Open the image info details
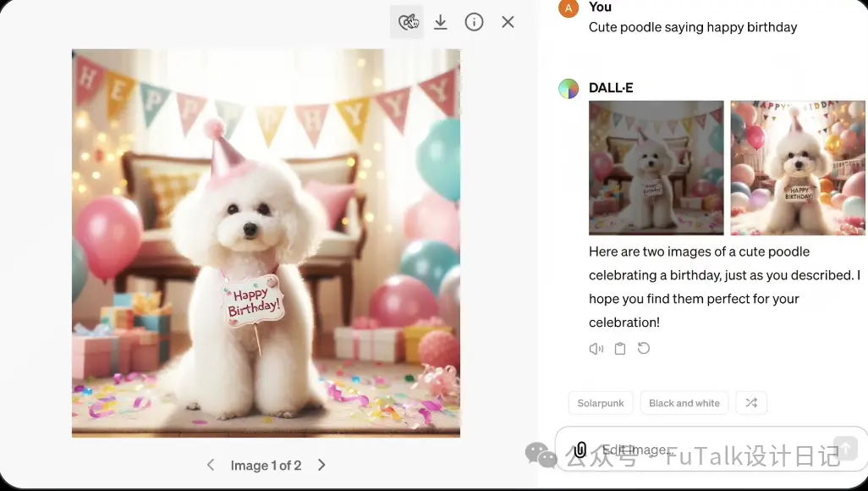The height and width of the screenshot is (491, 868). coord(474,22)
